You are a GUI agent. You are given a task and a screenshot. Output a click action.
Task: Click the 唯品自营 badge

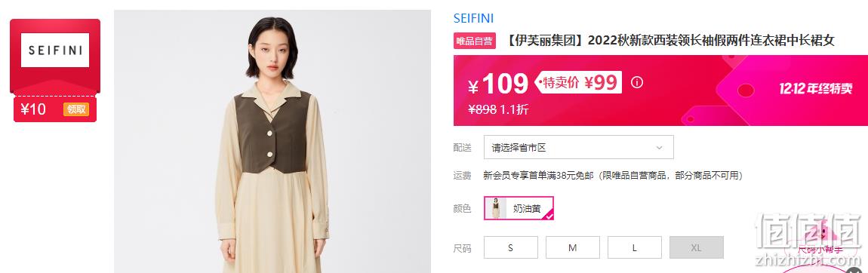click(475, 41)
